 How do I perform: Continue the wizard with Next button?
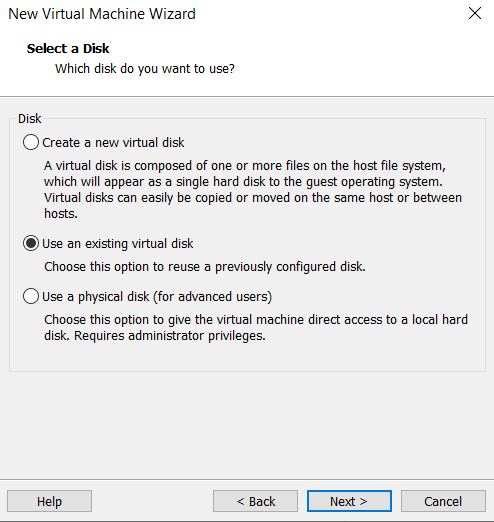pyautogui.click(x=349, y=501)
